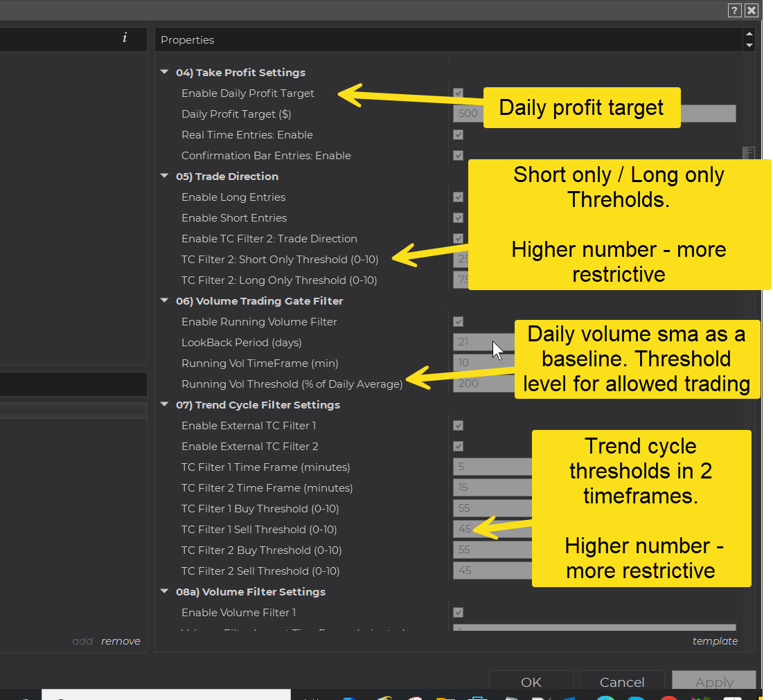Viewport: 773px width, 700px height.
Task: Click the italic info icon
Action: click(x=125, y=38)
